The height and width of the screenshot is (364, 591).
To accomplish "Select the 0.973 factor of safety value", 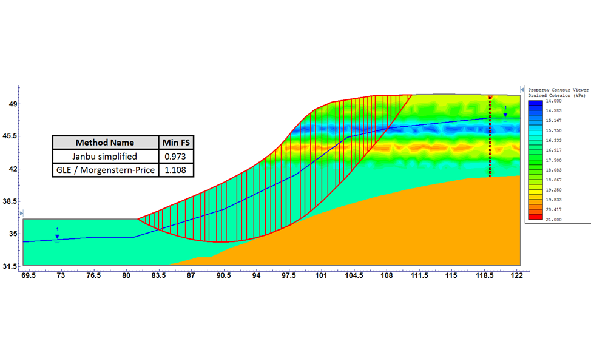I will [x=175, y=157].
